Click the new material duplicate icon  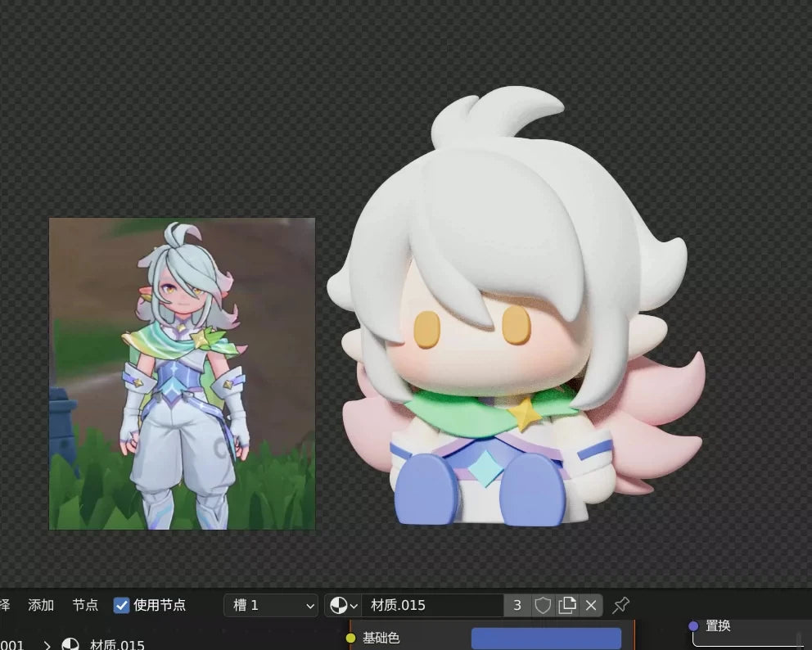(567, 605)
